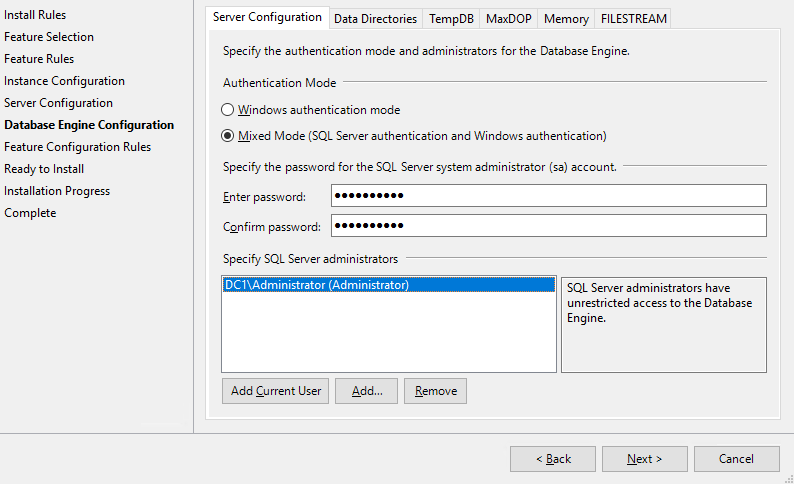
Task: Proceed with the Next button
Action: [x=645, y=459]
